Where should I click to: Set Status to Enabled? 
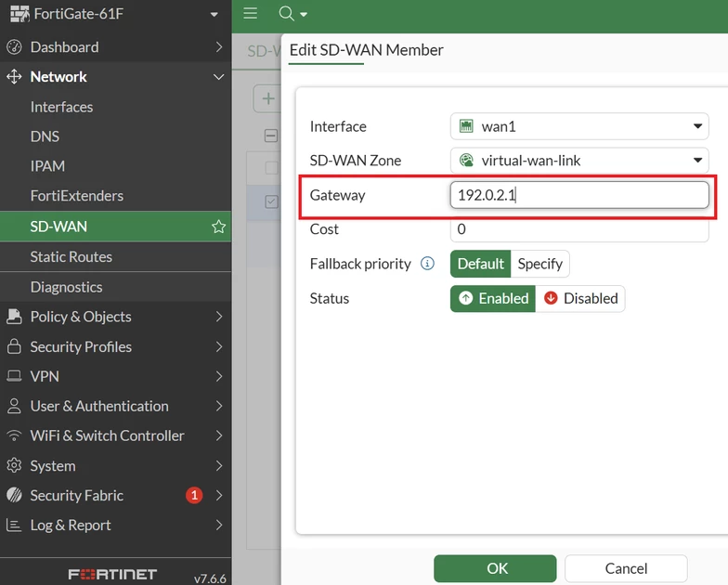point(493,299)
